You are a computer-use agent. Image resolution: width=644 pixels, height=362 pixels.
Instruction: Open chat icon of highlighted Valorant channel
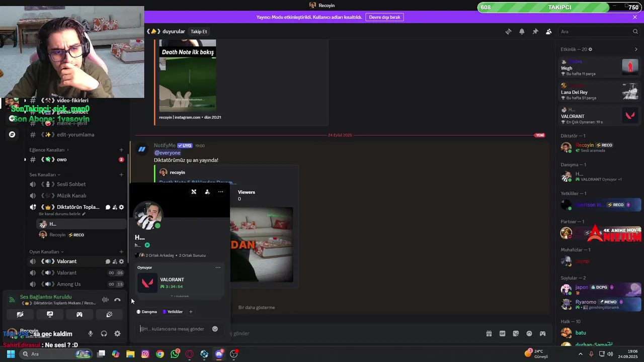(108, 261)
